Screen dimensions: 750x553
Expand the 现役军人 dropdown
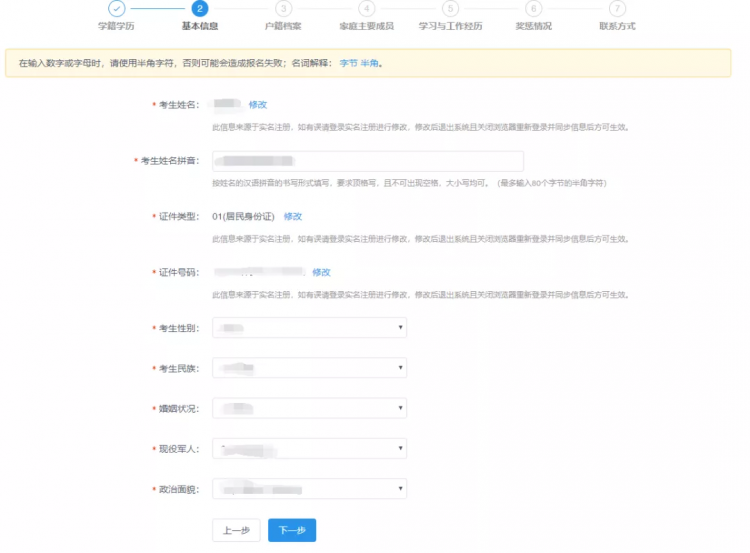click(x=309, y=449)
